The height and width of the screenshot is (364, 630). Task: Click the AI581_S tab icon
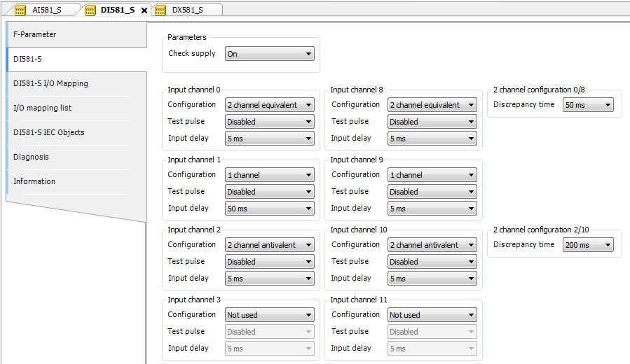click(20, 10)
